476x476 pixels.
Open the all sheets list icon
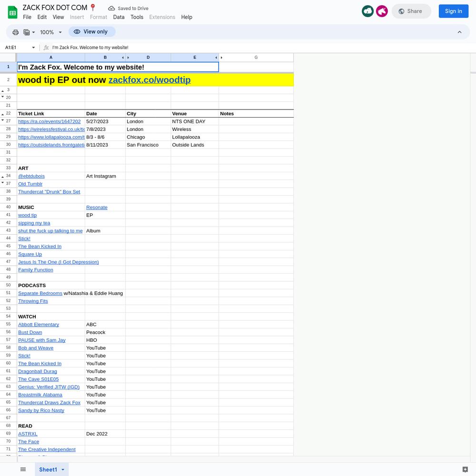(23, 469)
